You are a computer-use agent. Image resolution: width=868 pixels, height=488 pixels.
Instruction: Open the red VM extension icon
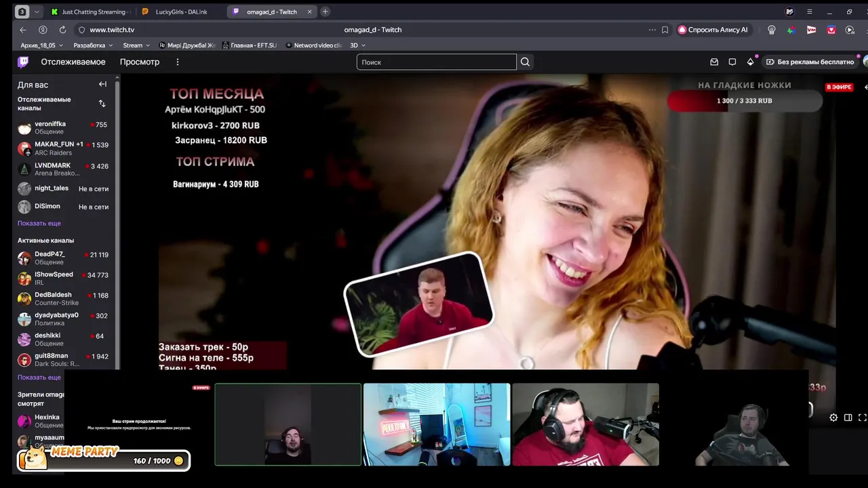(811, 30)
